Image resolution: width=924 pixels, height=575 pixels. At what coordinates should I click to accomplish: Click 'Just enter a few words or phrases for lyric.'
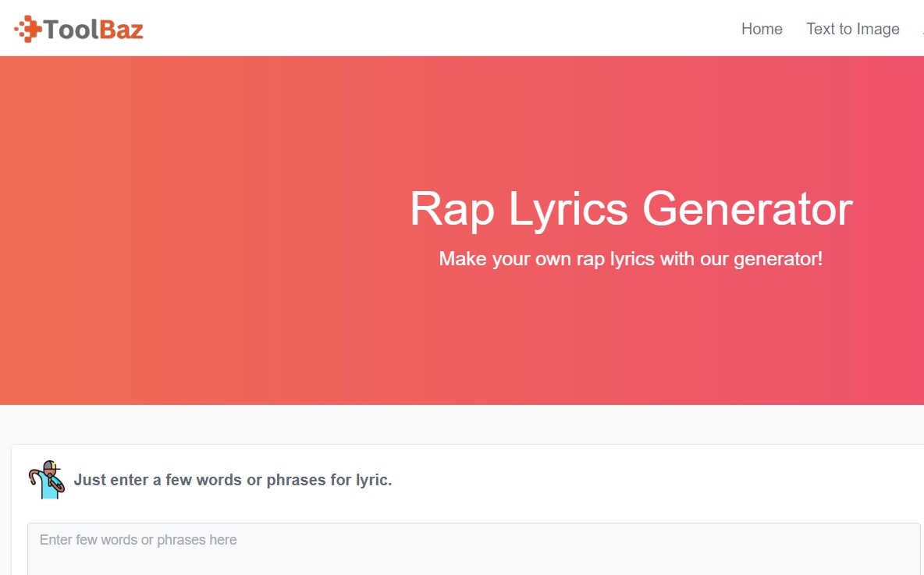(x=233, y=480)
